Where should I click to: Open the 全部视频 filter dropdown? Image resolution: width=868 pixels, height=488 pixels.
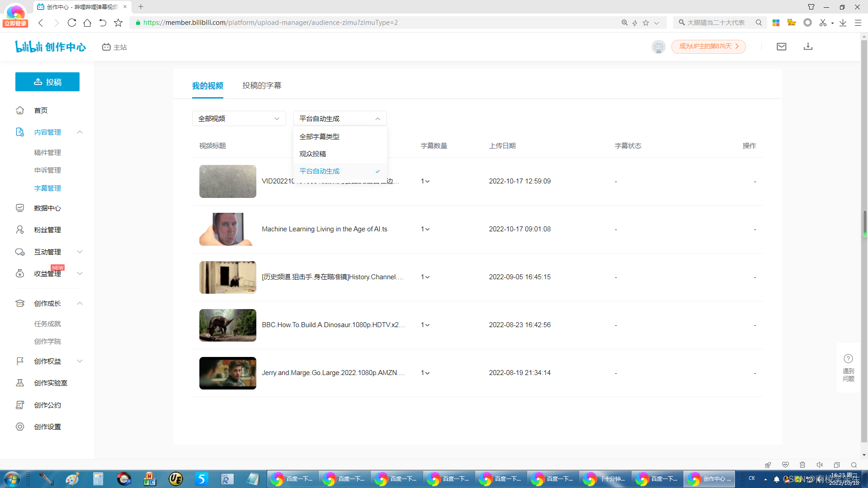pyautogui.click(x=239, y=118)
